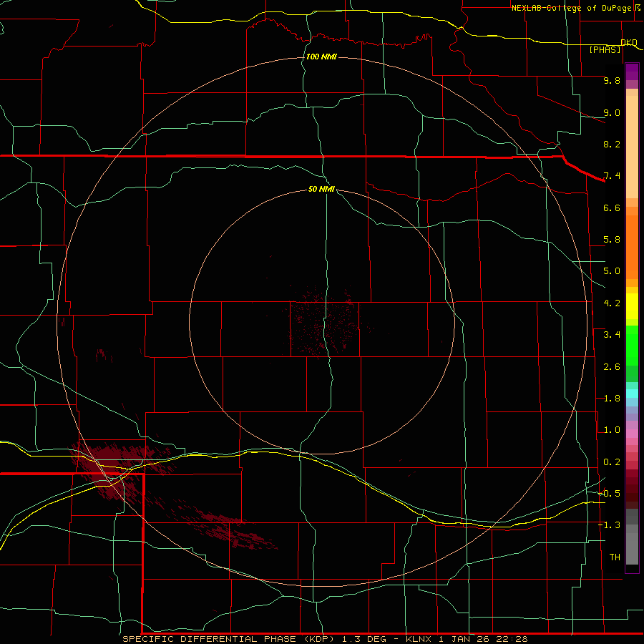Click the bright green segment of color bar
The height and width of the screenshot is (644, 644).
coord(632,345)
